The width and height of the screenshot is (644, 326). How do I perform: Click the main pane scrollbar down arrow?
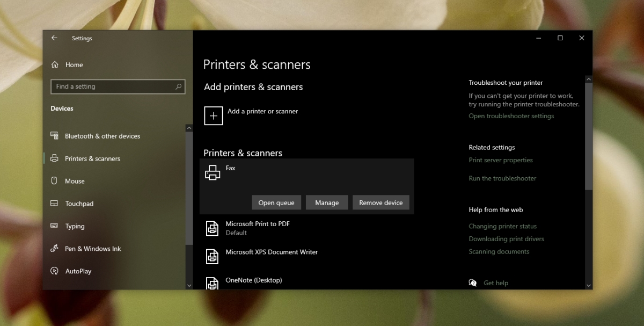pyautogui.click(x=589, y=286)
